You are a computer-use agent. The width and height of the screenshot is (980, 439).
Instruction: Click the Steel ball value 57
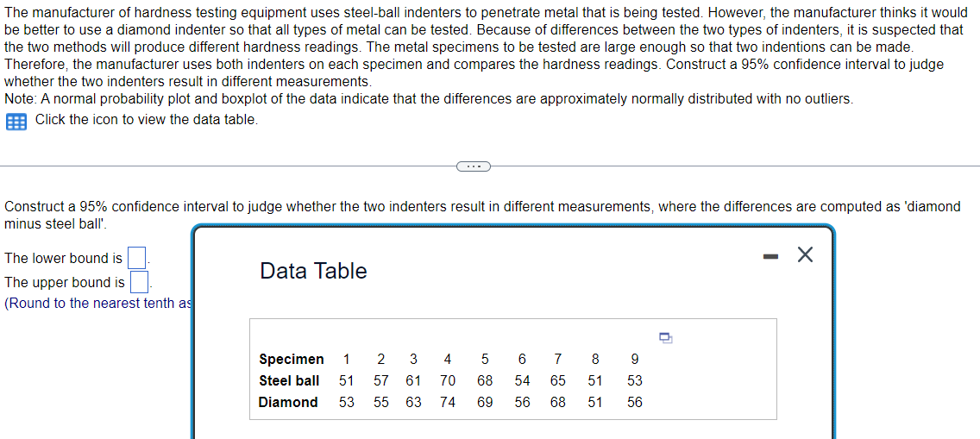coord(380,380)
